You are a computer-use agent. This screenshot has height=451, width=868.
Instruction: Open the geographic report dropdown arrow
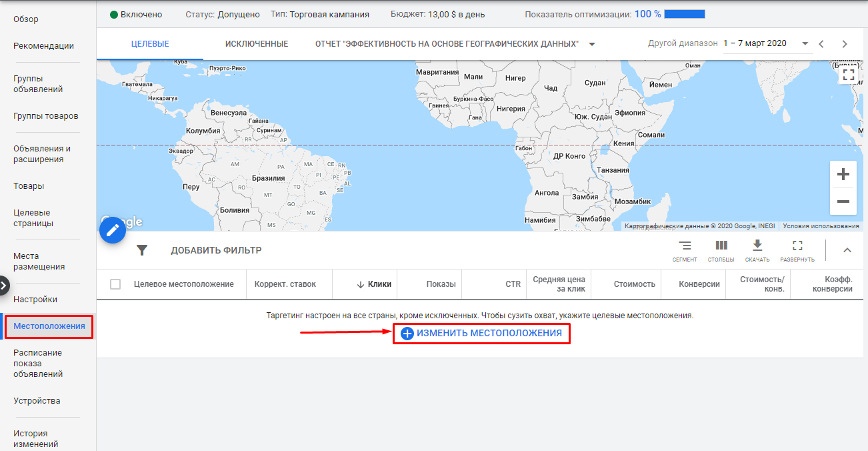click(x=591, y=44)
